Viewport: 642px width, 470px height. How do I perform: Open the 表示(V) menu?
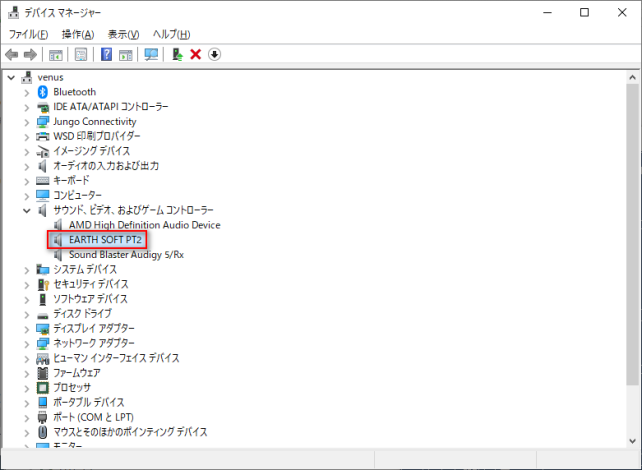pyautogui.click(x=123, y=34)
